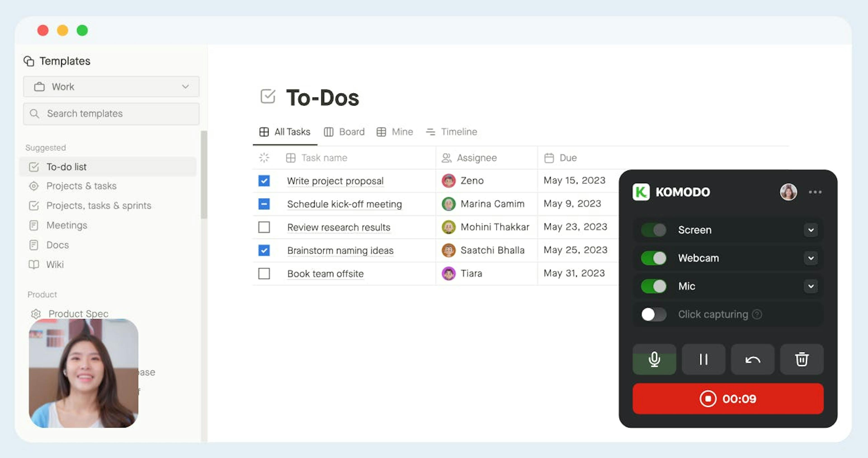Screen dimensions: 868x458
Task: Click the magnifier icon in search templates
Action: tap(34, 114)
